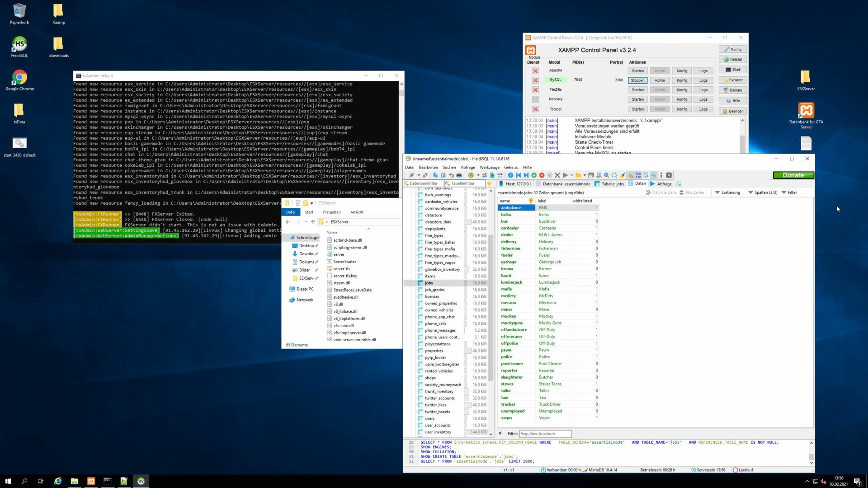868x488 pixels.
Task: Toggle Apache service checkbox in XAMPP
Action: click(x=535, y=71)
